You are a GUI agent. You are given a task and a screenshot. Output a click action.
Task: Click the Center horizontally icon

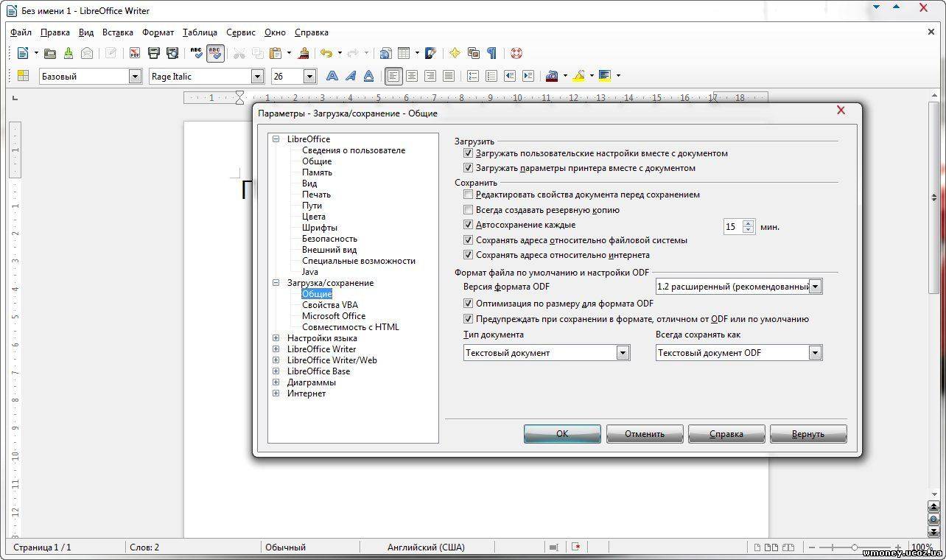coord(412,76)
